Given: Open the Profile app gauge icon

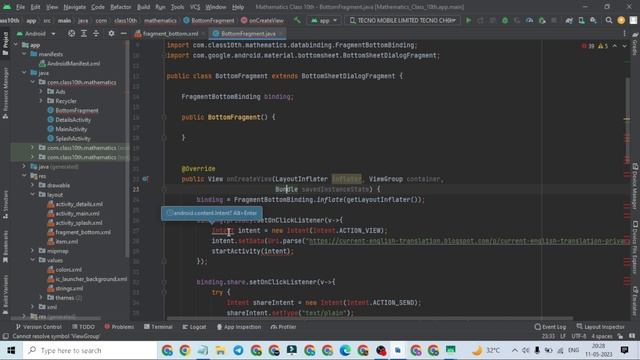Looking at the screenshot, I should point(529,20).
